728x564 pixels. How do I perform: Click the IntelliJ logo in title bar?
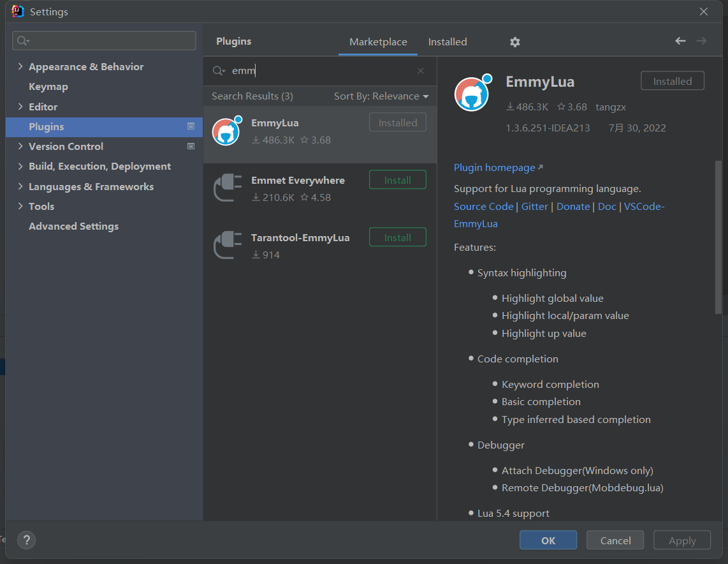[18, 11]
